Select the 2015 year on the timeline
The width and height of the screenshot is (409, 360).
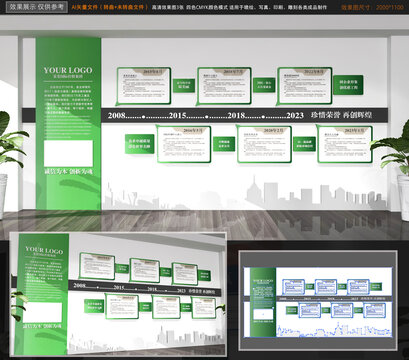coord(177,116)
